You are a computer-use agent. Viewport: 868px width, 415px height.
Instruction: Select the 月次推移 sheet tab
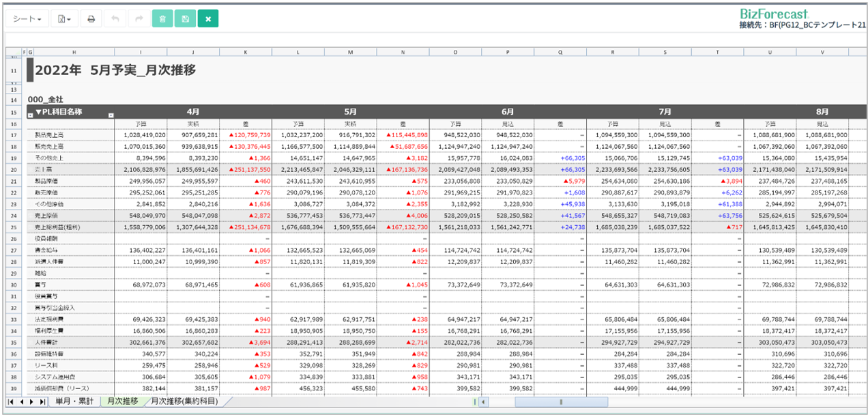(x=123, y=401)
